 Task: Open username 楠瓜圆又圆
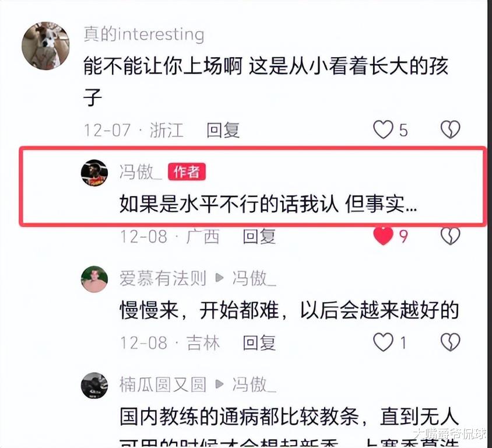(163, 384)
